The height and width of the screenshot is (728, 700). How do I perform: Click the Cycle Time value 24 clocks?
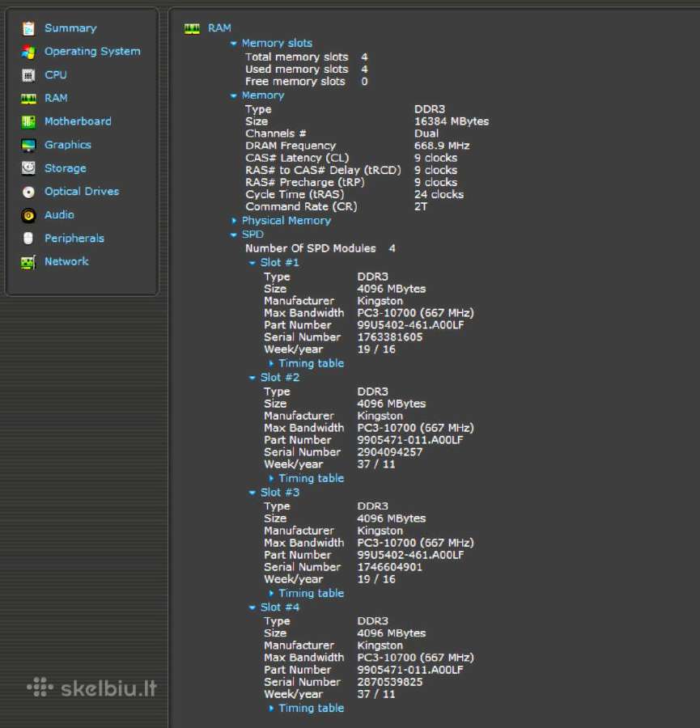coord(439,194)
